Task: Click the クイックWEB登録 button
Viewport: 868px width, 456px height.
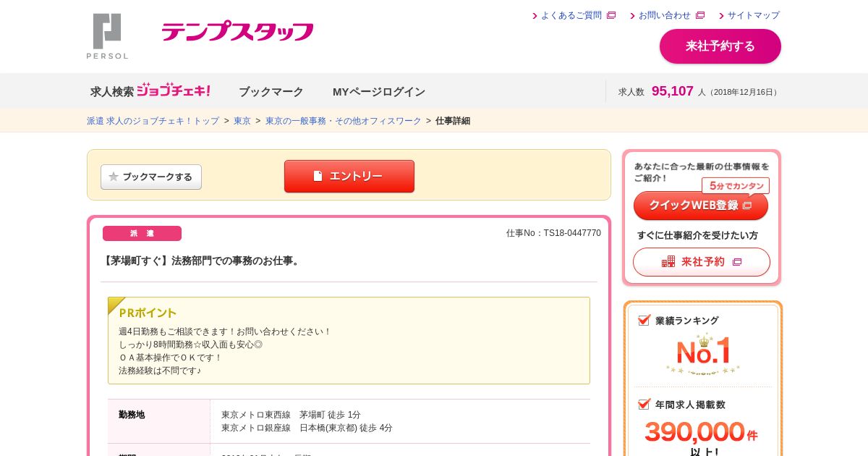Action: coord(701,206)
